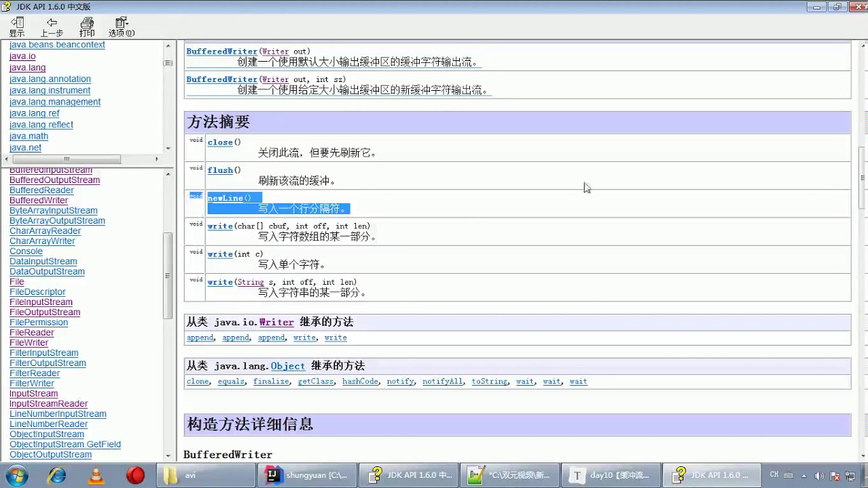Click the BufferedWriter(Writer out, int sz) constructor link
The image size is (868, 488).
point(222,79)
